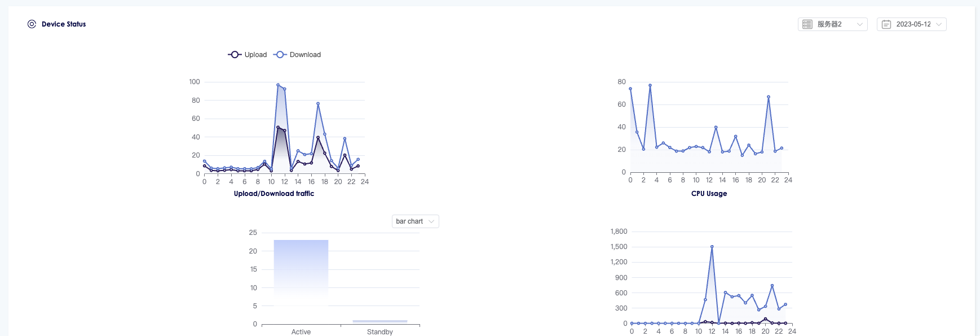The width and height of the screenshot is (980, 336).
Task: Toggle the Download series in legend
Action: 297,55
